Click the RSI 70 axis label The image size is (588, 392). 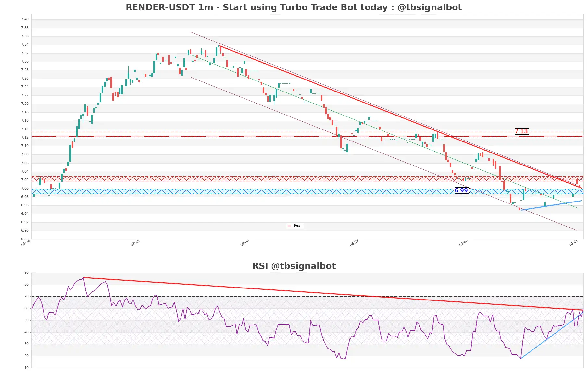pyautogui.click(x=26, y=296)
